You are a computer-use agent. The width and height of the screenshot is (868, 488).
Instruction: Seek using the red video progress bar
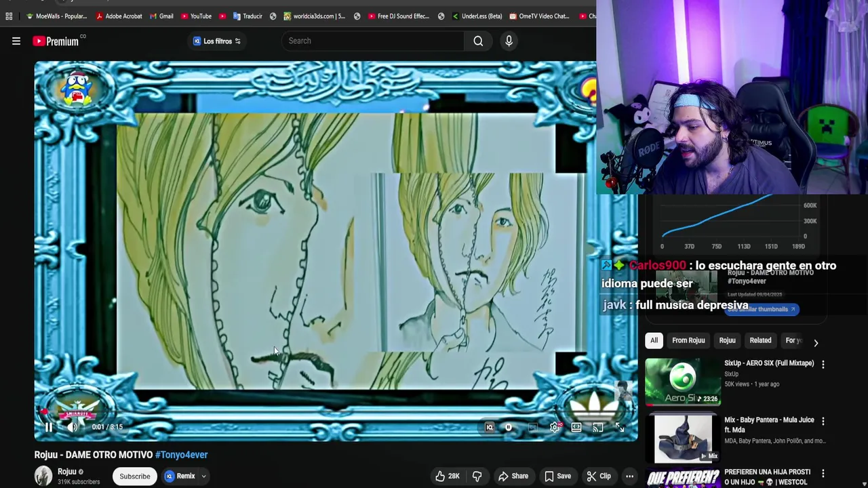(336, 413)
